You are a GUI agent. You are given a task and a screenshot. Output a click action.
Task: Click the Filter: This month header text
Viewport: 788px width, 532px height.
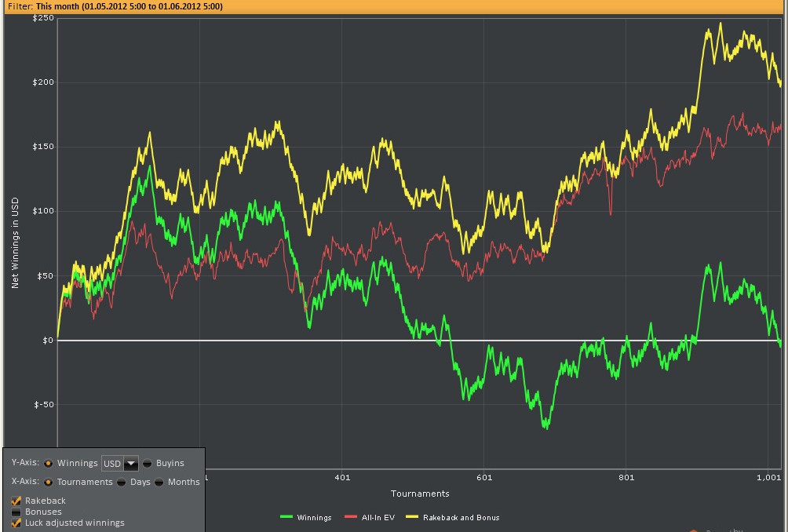[115, 6]
